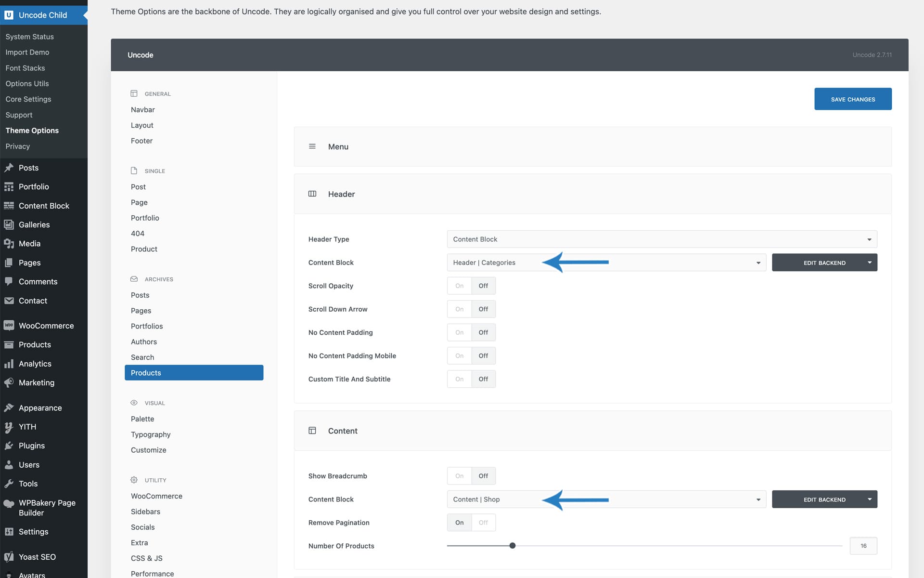Click the Plugins plug icon

[9, 446]
